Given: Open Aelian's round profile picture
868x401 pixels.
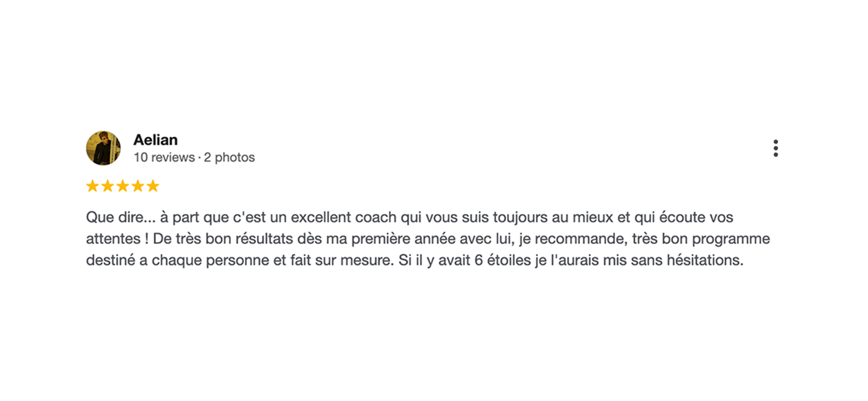Looking at the screenshot, I should 104,148.
